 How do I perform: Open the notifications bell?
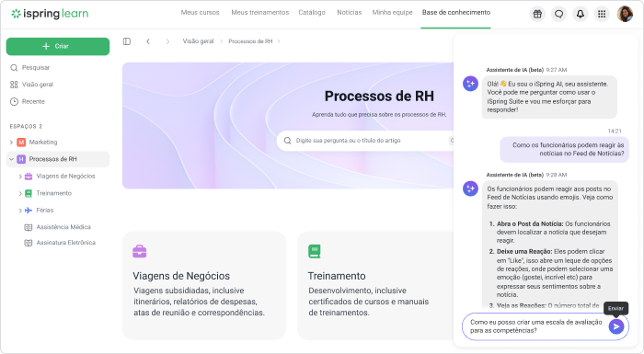click(580, 14)
